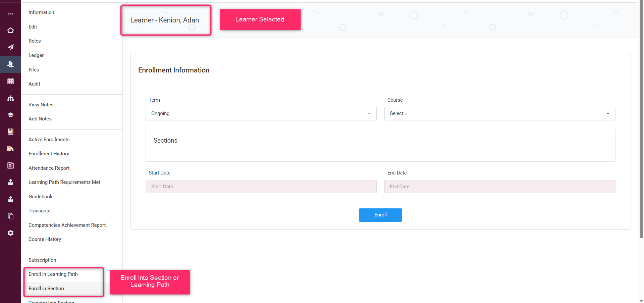Click the page vertical scrollbar
This screenshot has width=644, height=303.
[x=641, y=119]
